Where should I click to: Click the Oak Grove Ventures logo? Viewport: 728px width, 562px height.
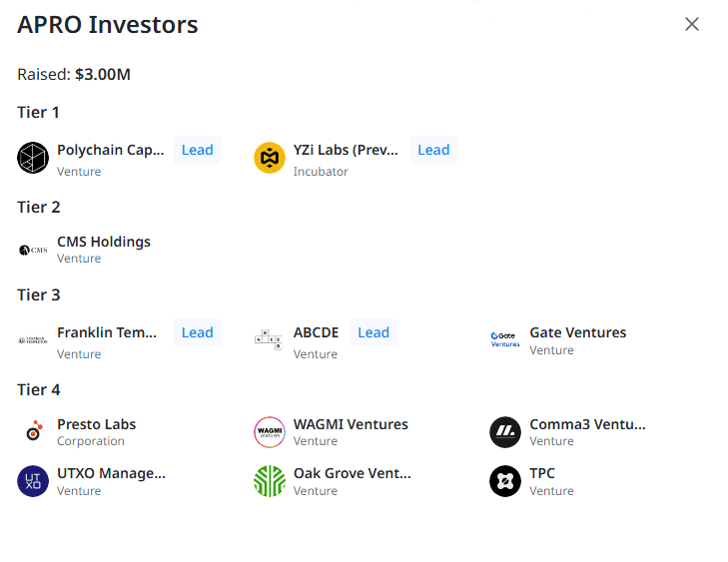click(x=270, y=481)
